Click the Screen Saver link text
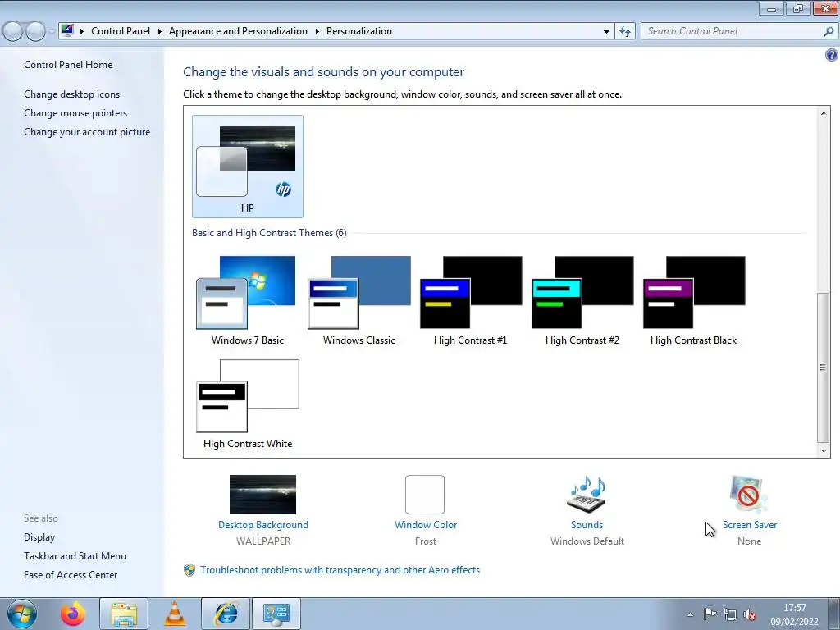The height and width of the screenshot is (630, 840). point(750,525)
